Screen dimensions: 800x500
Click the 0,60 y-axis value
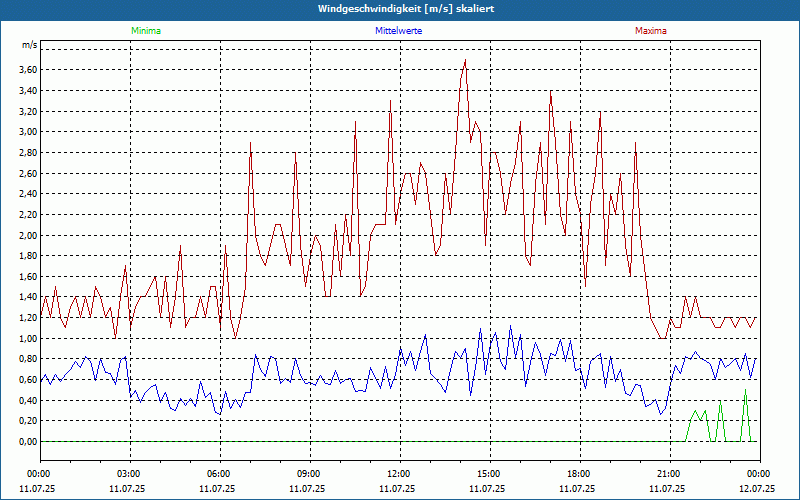28,380
